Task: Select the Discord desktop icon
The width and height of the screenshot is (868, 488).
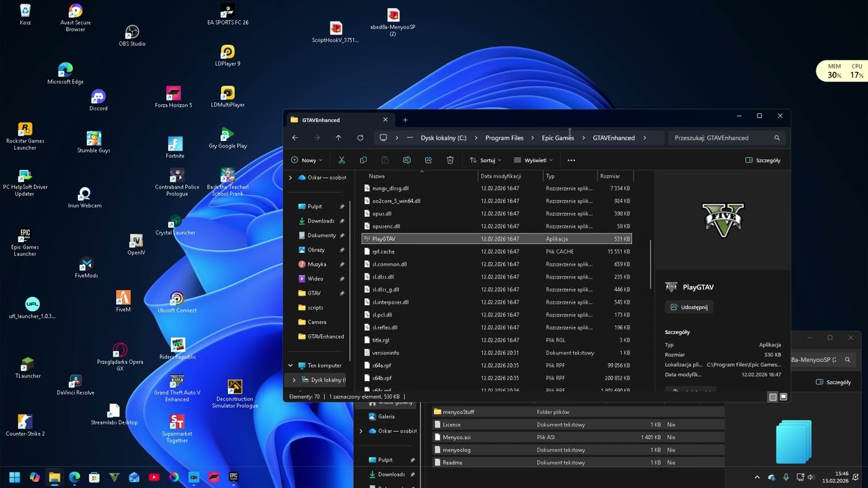Action: tap(98, 100)
